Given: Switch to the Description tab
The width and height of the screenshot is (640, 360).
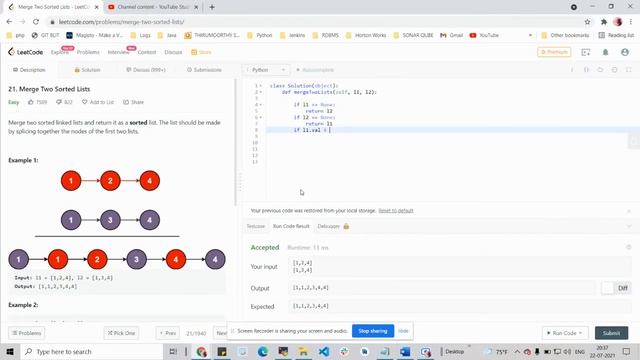Looking at the screenshot, I should (29, 70).
